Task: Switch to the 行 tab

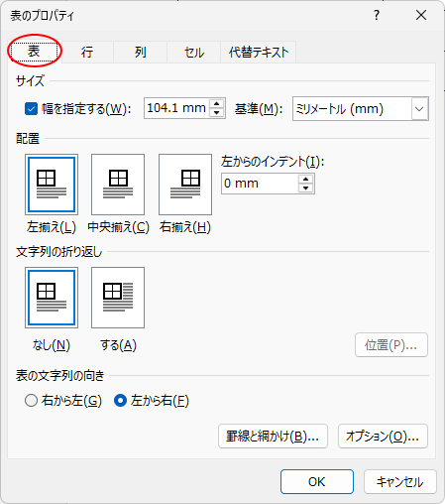Action: point(87,53)
